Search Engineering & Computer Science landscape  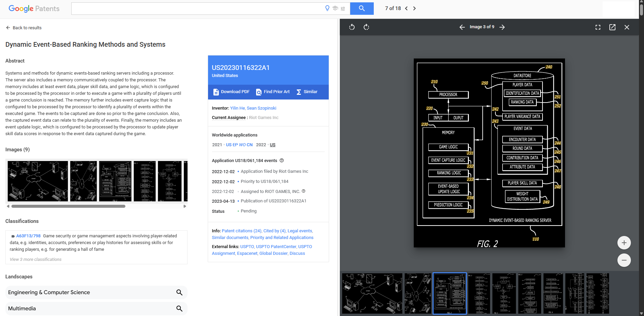tap(179, 292)
